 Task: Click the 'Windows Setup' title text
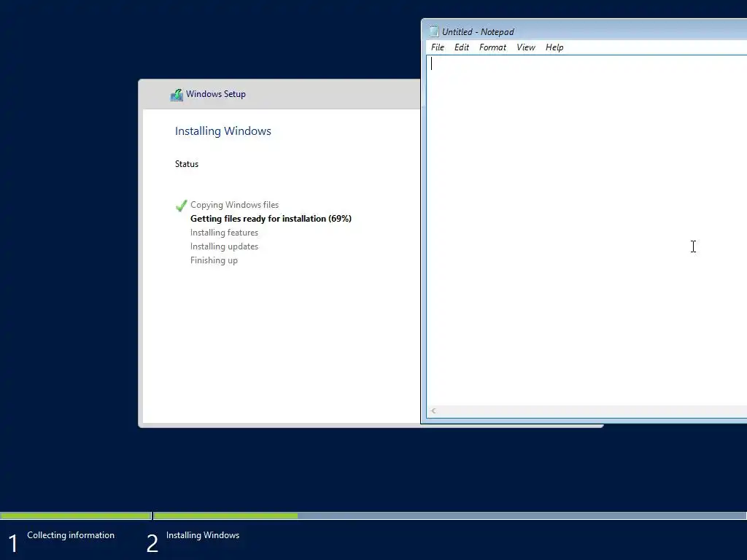[216, 94]
